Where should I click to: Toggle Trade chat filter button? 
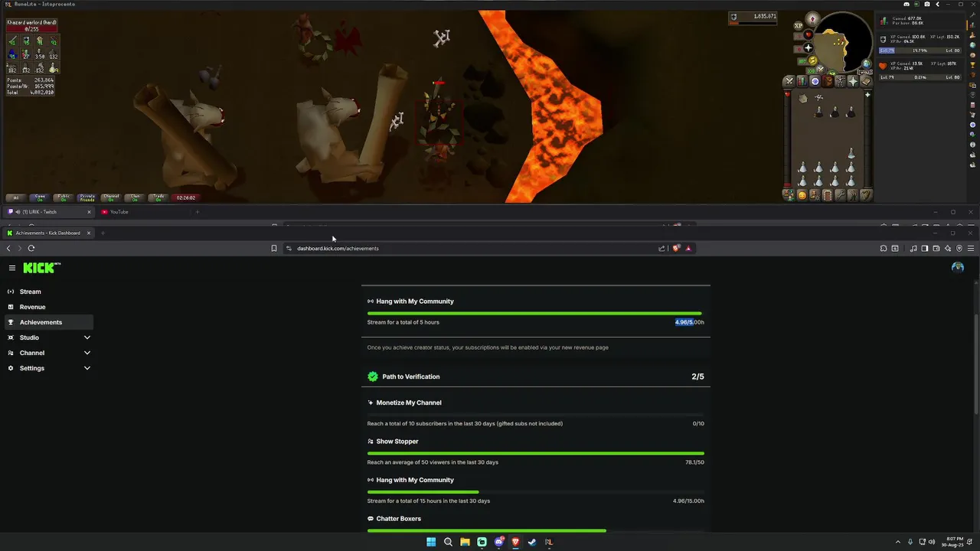(x=158, y=197)
